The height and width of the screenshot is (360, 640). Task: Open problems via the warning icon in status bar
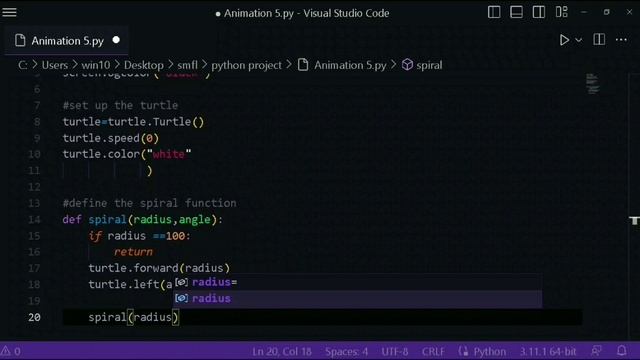click(x=11, y=351)
